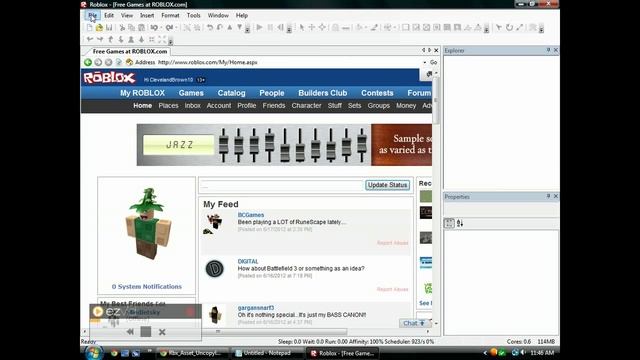Open the Help menu

(242, 16)
